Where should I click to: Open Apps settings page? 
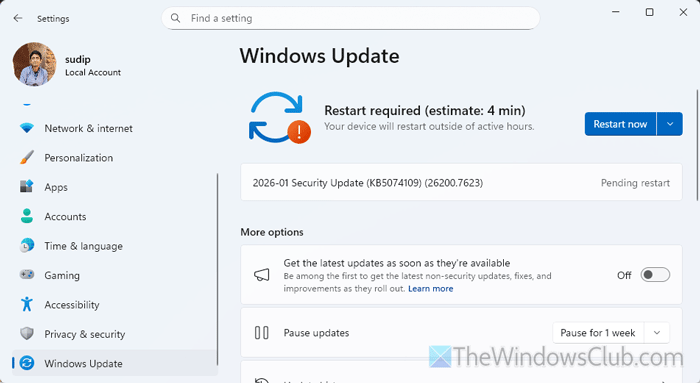point(115,187)
